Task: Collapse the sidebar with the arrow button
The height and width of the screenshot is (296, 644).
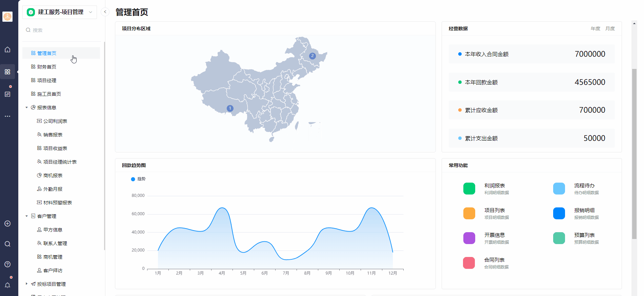Action: coord(105,12)
